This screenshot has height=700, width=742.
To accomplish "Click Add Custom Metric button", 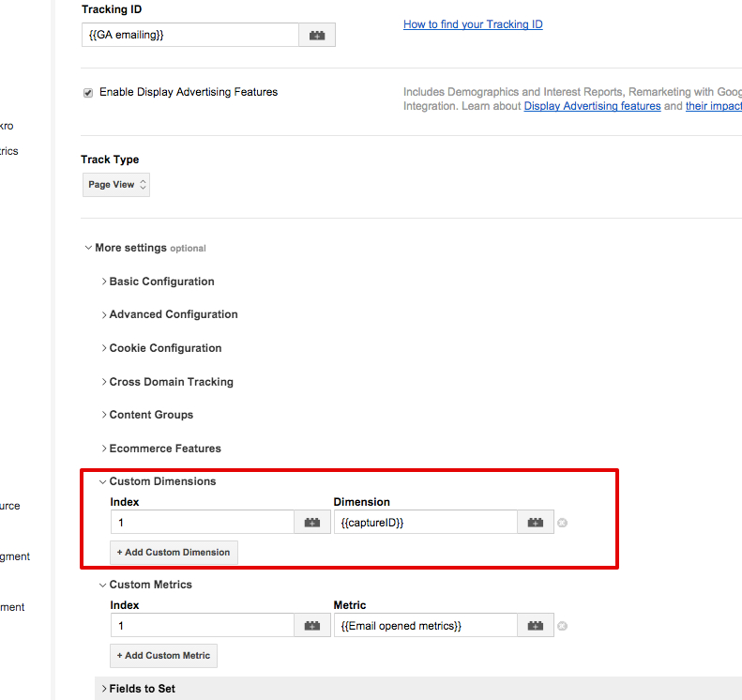I will pyautogui.click(x=164, y=656).
